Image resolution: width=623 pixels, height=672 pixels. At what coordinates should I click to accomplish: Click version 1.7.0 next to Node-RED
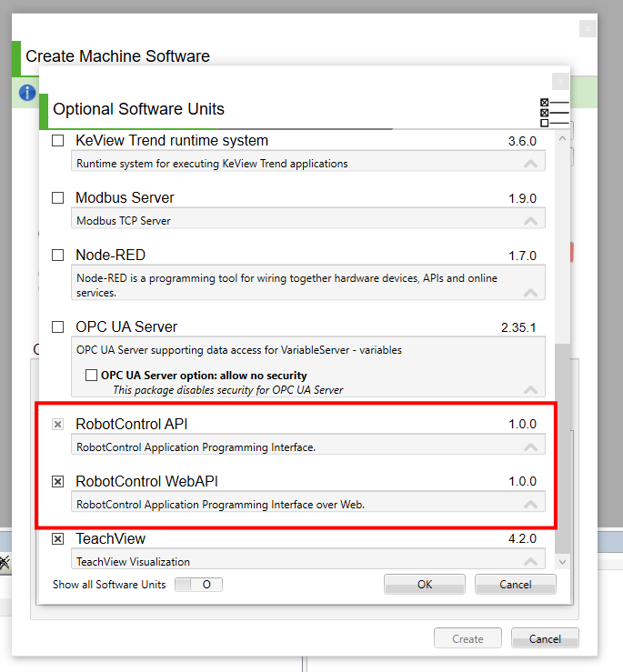522,256
